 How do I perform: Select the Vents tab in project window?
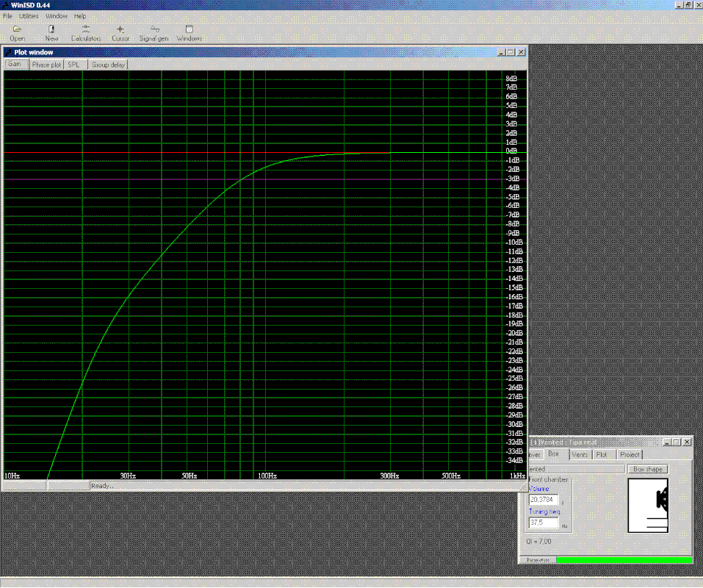click(580, 455)
